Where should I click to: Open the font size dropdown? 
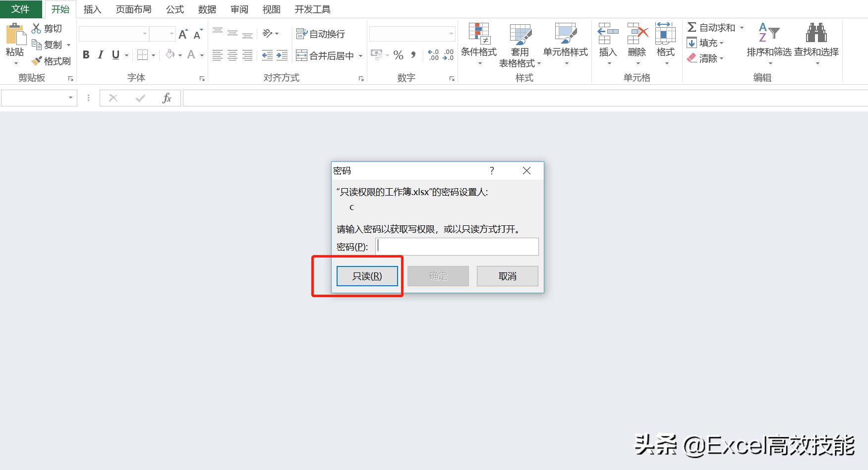click(171, 33)
